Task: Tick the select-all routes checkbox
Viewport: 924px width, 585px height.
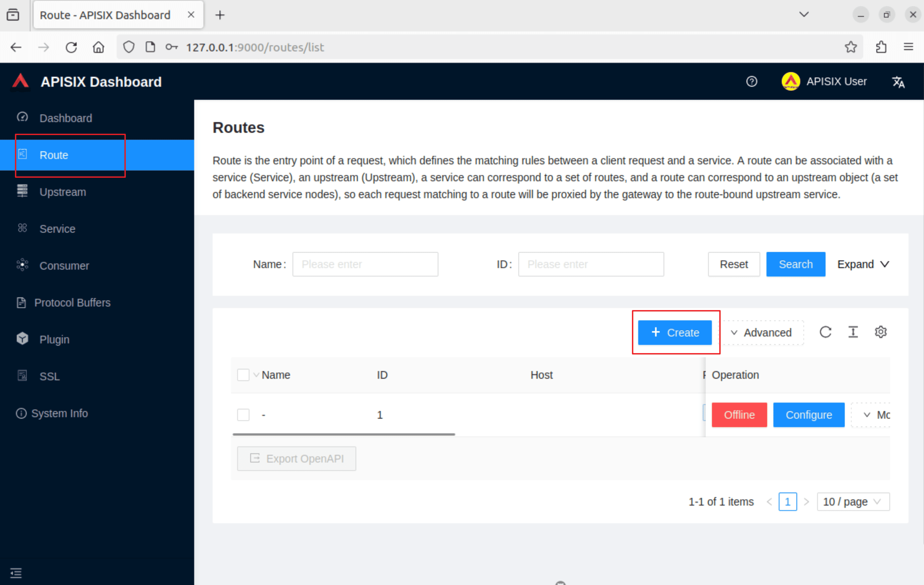Action: point(243,375)
